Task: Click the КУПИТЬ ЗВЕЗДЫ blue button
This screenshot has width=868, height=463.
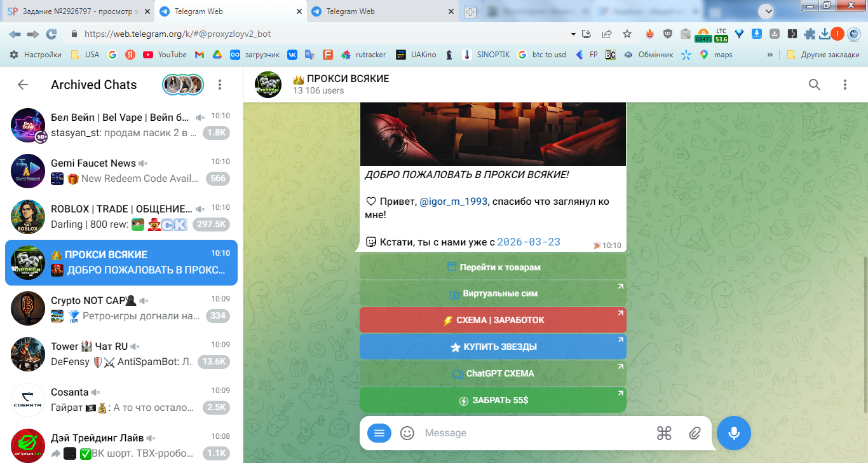Action: tap(493, 347)
